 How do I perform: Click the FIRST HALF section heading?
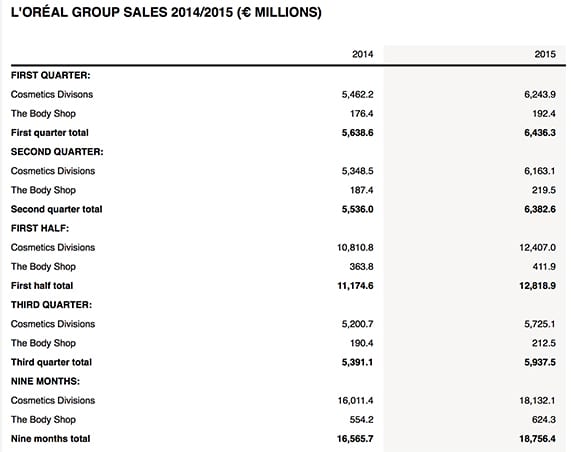point(40,228)
